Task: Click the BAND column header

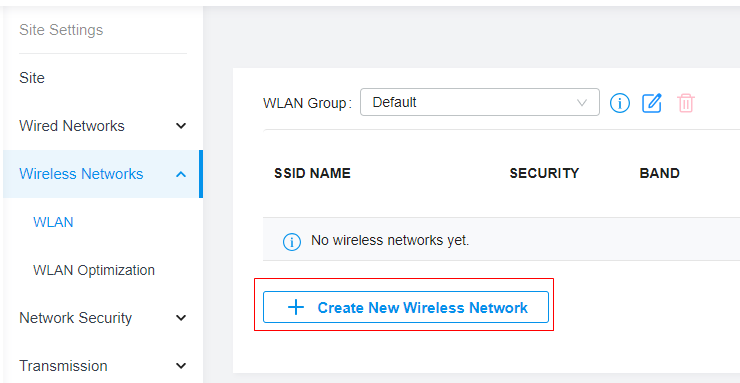Action: [659, 173]
